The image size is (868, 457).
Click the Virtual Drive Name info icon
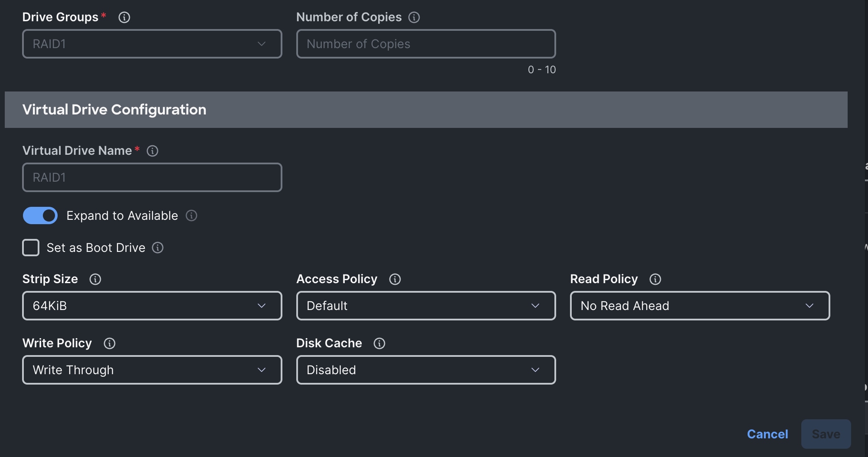[x=152, y=151]
